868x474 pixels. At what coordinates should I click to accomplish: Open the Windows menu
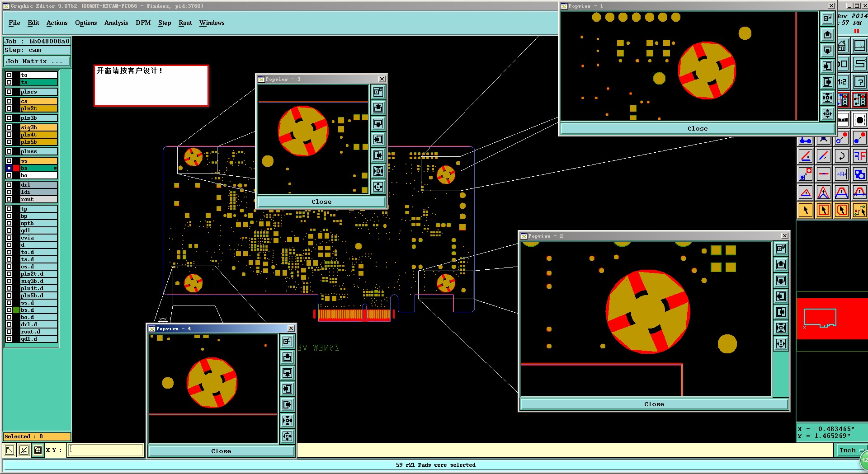(212, 23)
